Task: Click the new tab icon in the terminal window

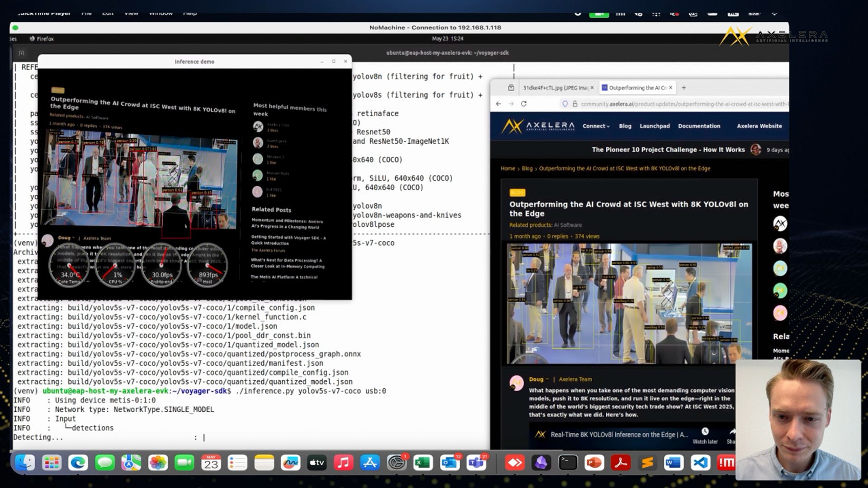Action: click(x=21, y=53)
